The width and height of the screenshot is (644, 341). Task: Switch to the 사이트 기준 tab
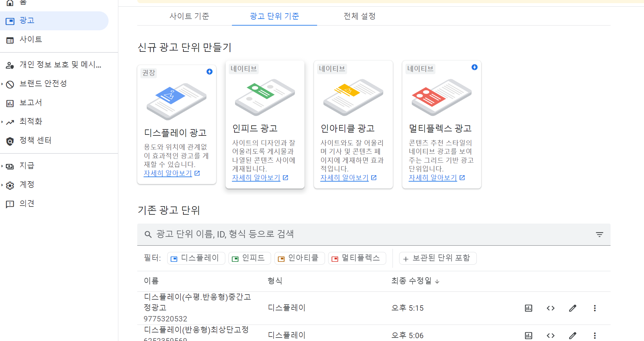tap(189, 16)
